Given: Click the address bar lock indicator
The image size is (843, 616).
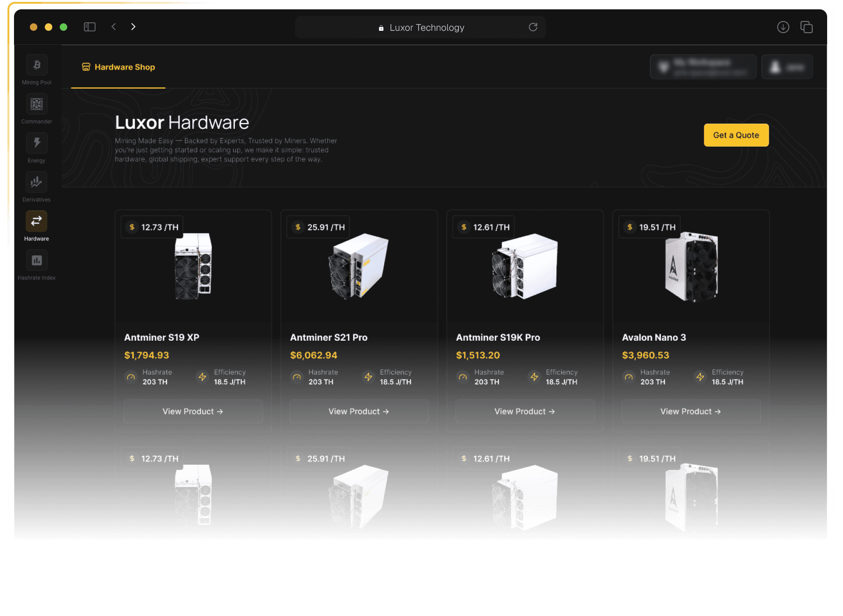Looking at the screenshot, I should [381, 28].
